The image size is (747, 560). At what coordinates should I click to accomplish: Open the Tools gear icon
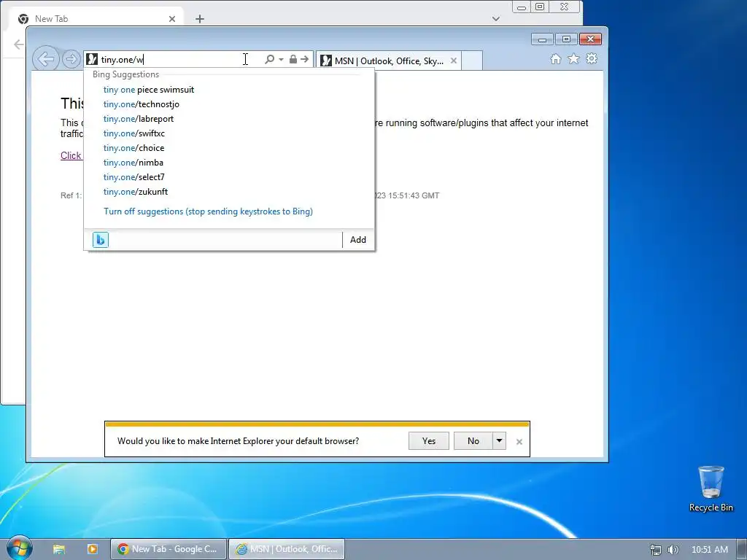point(592,58)
